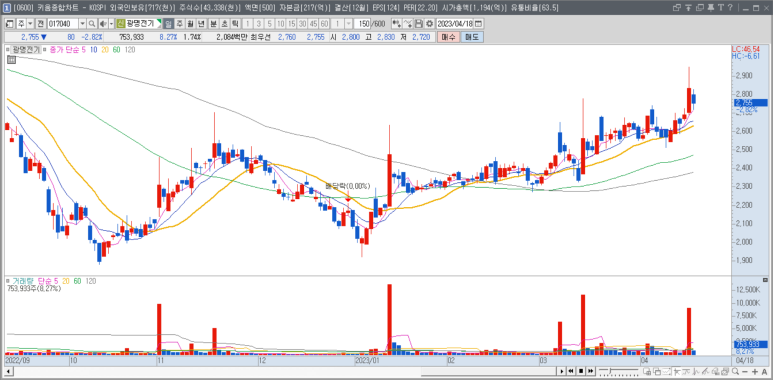
Task: Click the 45 interval button
Action: (314, 24)
